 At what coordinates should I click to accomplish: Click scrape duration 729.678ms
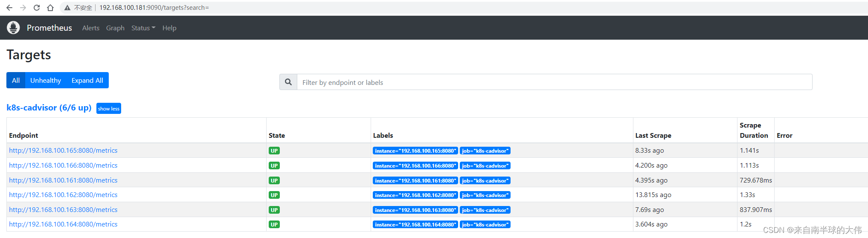pos(756,180)
